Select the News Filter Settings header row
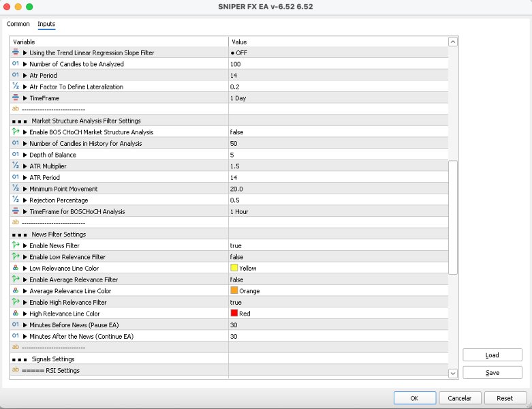Screen dimensions: 532x409 pyautogui.click(x=229, y=234)
